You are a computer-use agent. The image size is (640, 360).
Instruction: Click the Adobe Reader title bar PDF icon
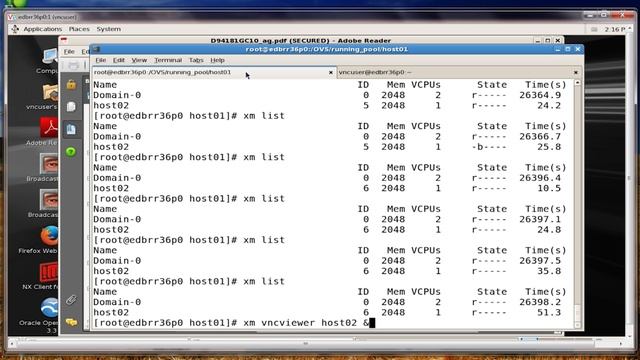(x=64, y=40)
